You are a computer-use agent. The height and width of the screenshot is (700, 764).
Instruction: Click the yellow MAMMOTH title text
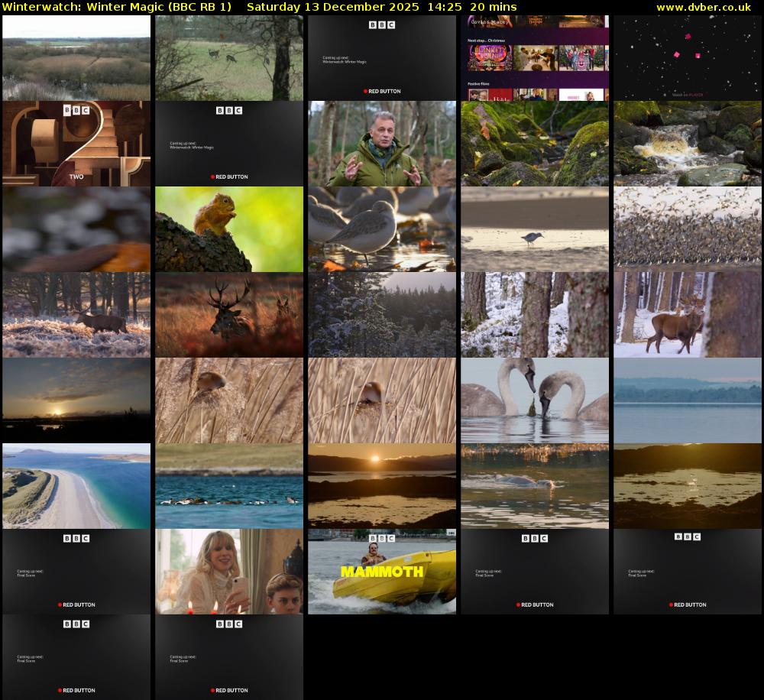pyautogui.click(x=382, y=572)
